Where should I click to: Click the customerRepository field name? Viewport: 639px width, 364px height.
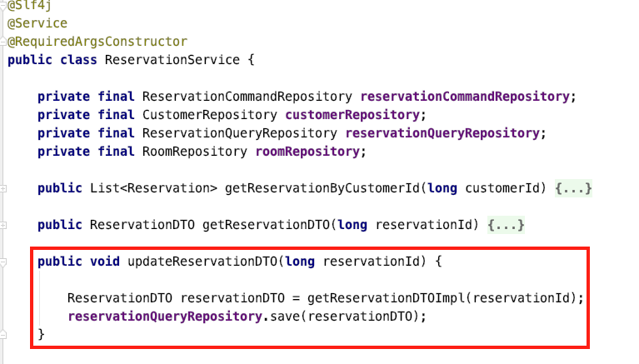pos(352,115)
